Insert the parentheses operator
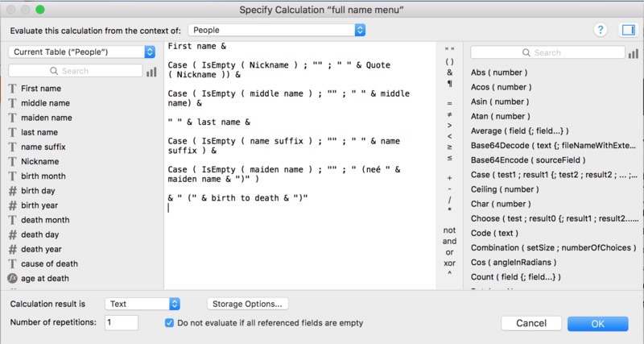Image resolution: width=644 pixels, height=344 pixels. point(449,62)
